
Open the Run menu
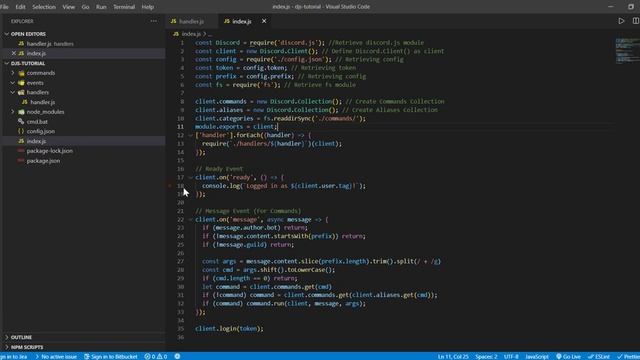(x=101, y=7)
